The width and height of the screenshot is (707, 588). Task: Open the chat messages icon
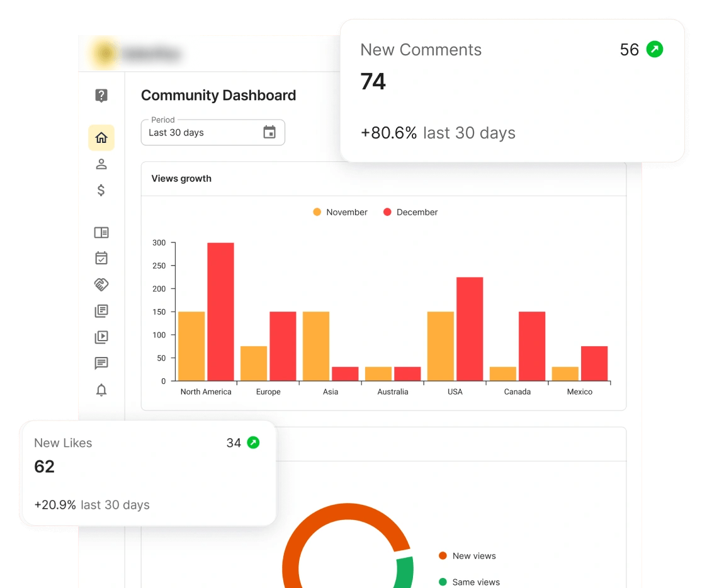[x=101, y=363]
